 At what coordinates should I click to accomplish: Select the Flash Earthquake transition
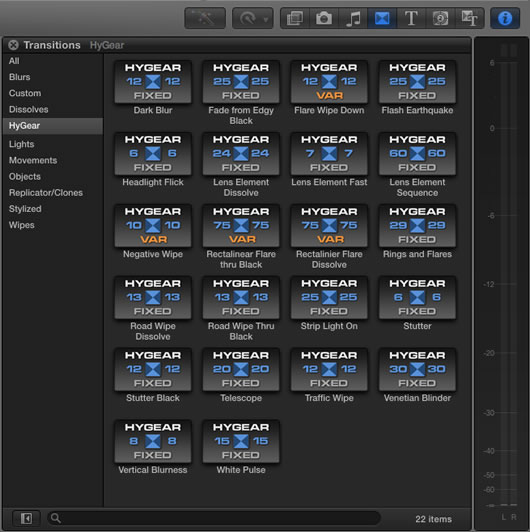[x=417, y=82]
